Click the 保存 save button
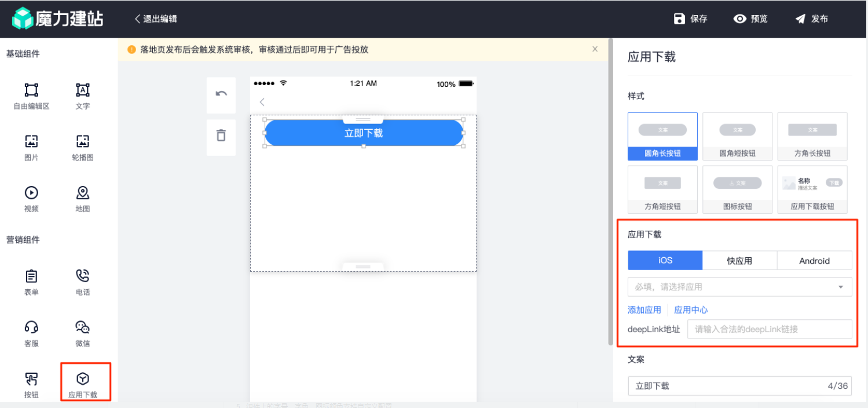 [690, 18]
